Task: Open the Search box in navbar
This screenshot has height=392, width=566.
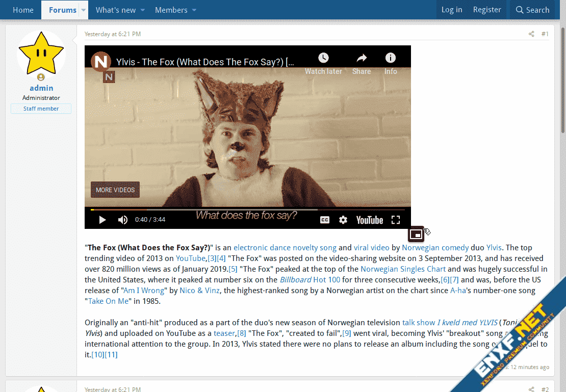Action: [x=532, y=10]
